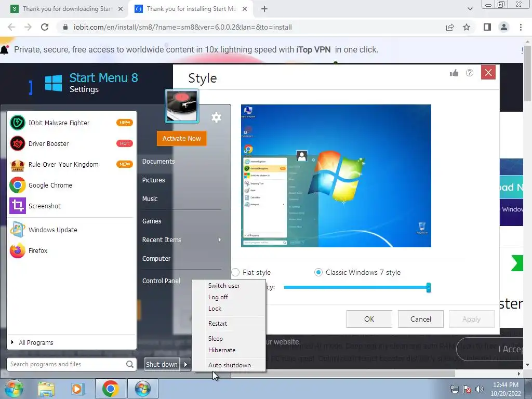Launch Google Chrome from start menu list
532x399 pixels.
tap(71, 185)
